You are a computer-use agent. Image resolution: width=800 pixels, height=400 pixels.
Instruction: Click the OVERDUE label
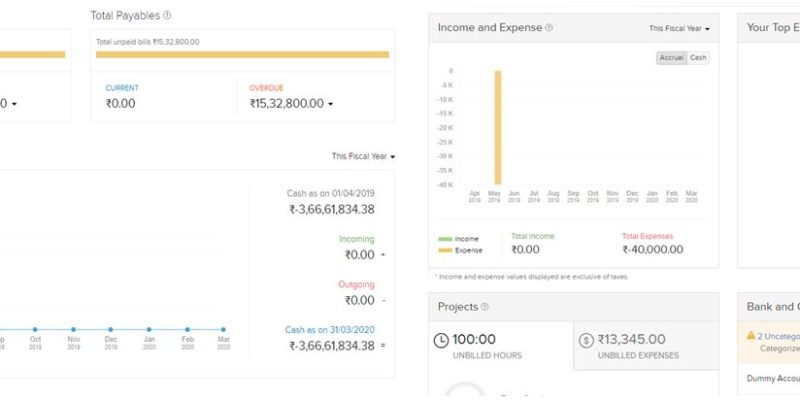point(266,88)
